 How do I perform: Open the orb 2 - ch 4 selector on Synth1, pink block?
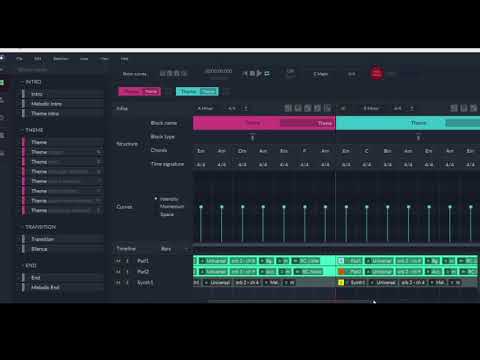(247, 283)
